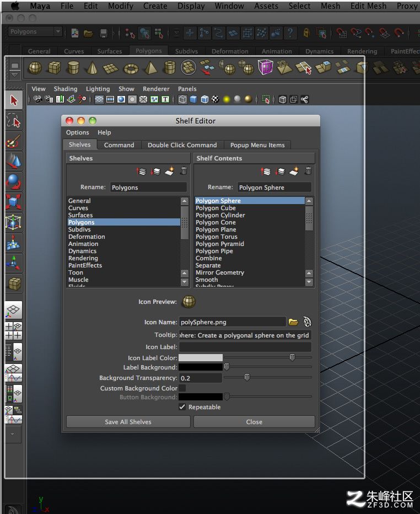Click the Close button in Shelf Editor
Screen dimensions: 420x514
(x=254, y=422)
